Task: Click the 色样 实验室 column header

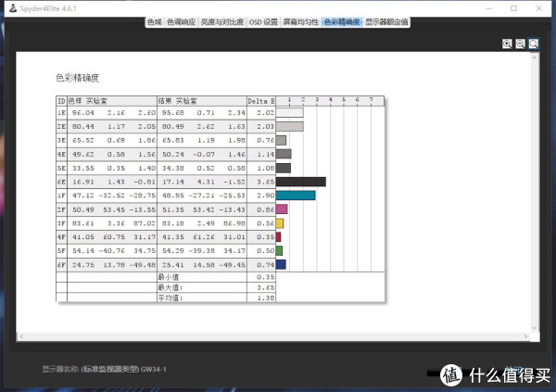Action: (112, 101)
